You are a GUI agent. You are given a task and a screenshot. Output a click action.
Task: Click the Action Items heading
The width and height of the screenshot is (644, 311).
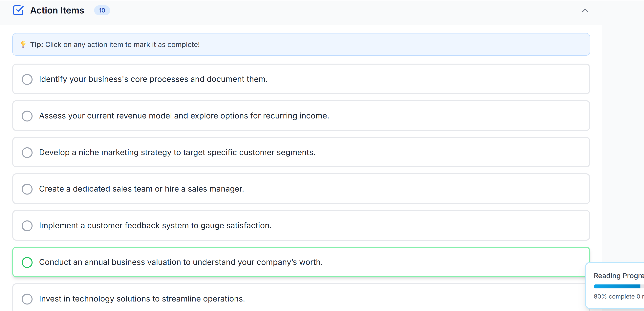point(57,10)
